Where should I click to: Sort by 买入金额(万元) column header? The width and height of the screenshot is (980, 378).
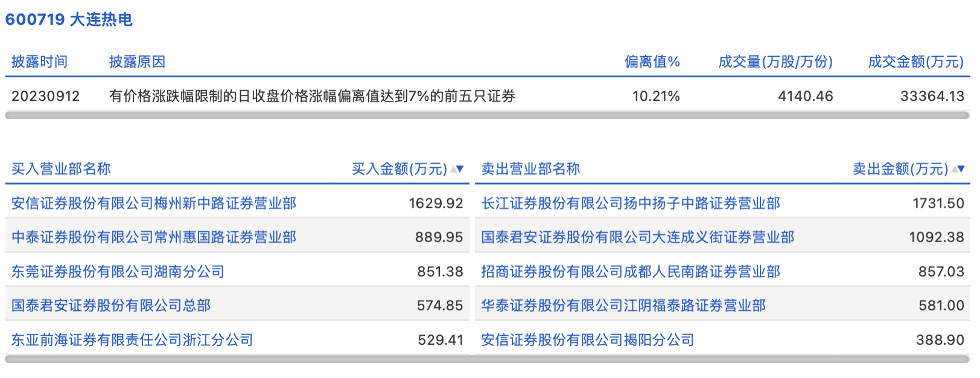click(x=399, y=169)
